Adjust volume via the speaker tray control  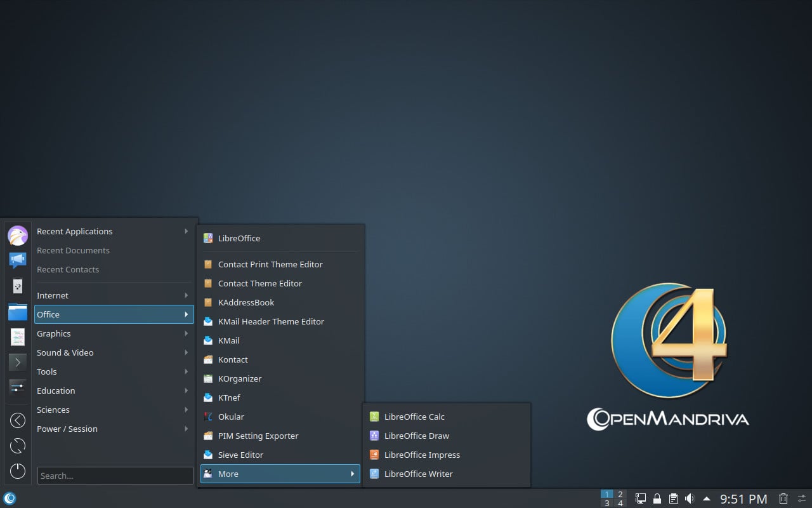pos(690,498)
